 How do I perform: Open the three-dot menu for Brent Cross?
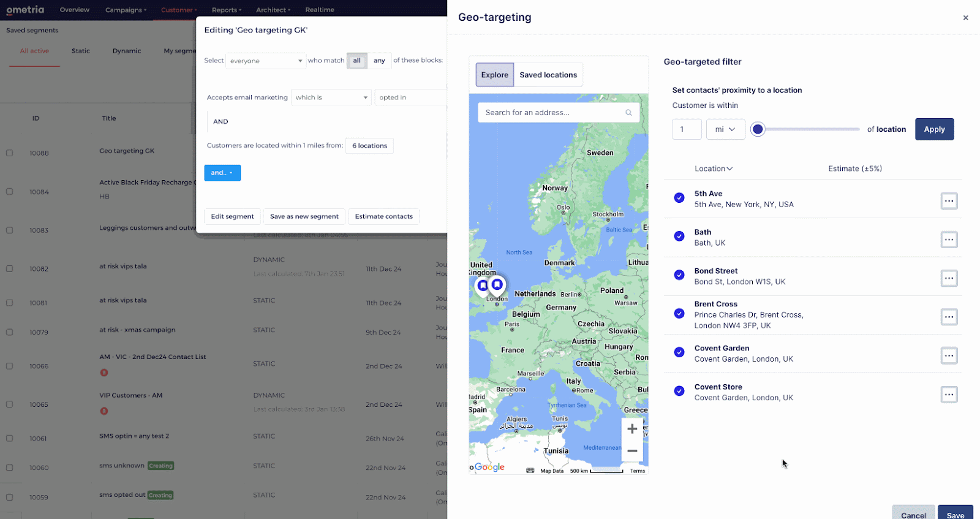949,317
